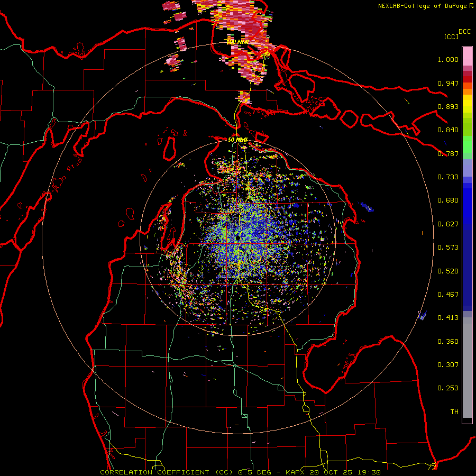476x476 pixels.
Task: Select the 0.840 legend value
Action: click(x=448, y=130)
